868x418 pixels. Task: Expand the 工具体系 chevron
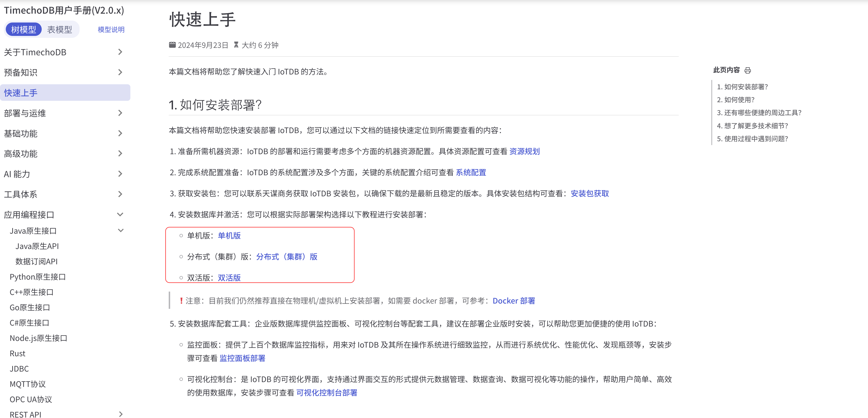(x=120, y=194)
